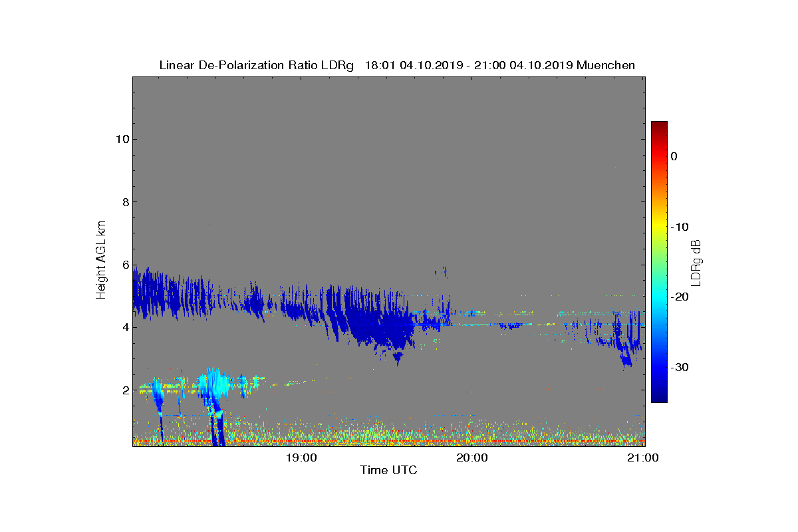Click the 'Time UTC' axis title
The height and width of the screenshot is (532, 798).
(x=388, y=470)
